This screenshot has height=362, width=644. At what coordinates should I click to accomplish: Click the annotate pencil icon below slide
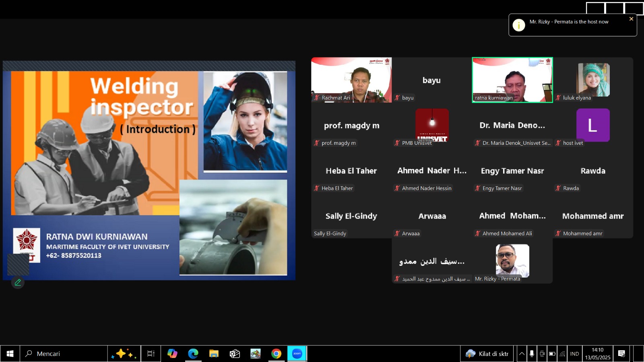18,282
